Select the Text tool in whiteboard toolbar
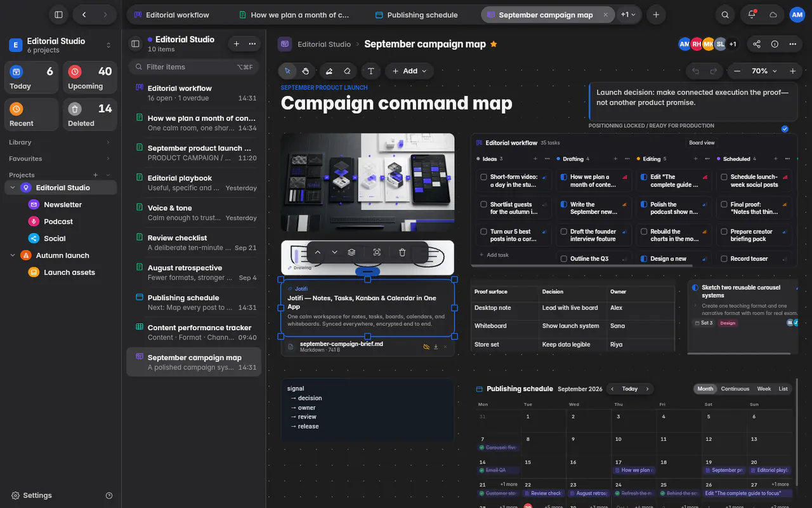The width and height of the screenshot is (812, 508). click(x=371, y=71)
